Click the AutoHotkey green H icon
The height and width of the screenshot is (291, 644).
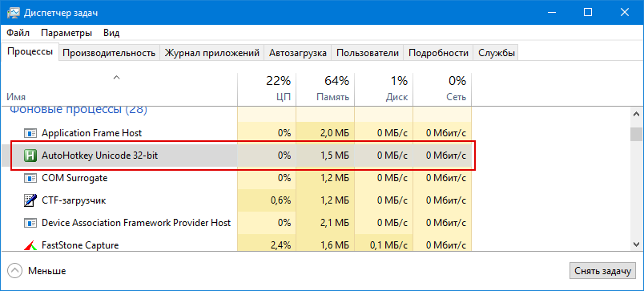click(30, 156)
